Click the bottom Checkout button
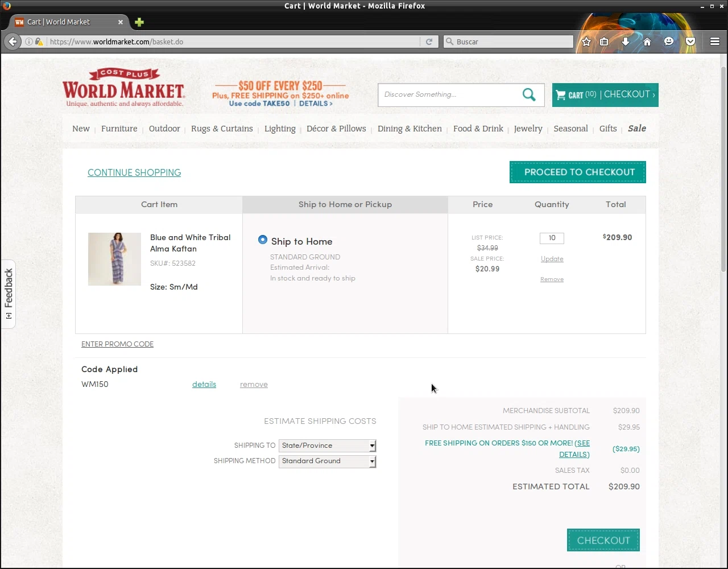The image size is (728, 569). pos(603,540)
